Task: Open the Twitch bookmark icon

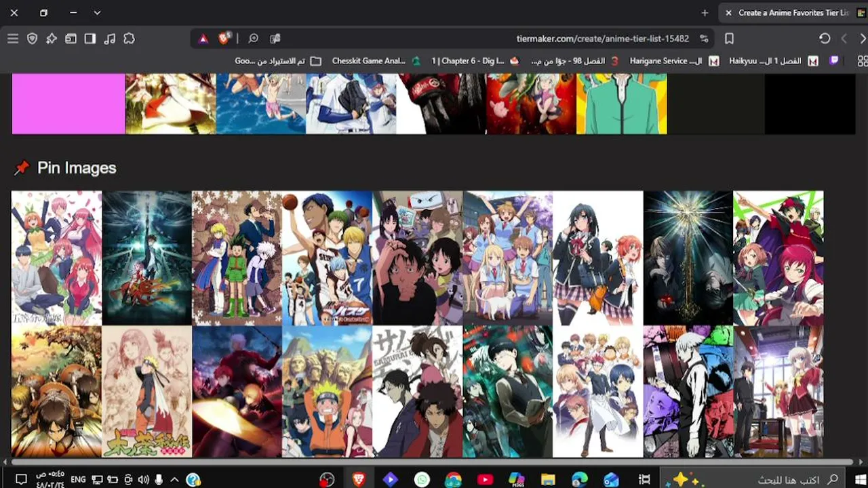Action: (834, 61)
